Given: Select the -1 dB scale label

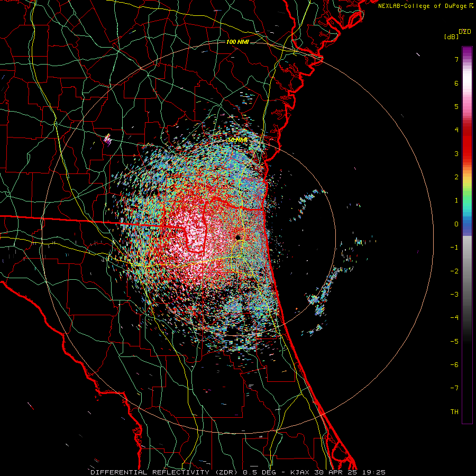Looking at the screenshot, I should [x=454, y=248].
